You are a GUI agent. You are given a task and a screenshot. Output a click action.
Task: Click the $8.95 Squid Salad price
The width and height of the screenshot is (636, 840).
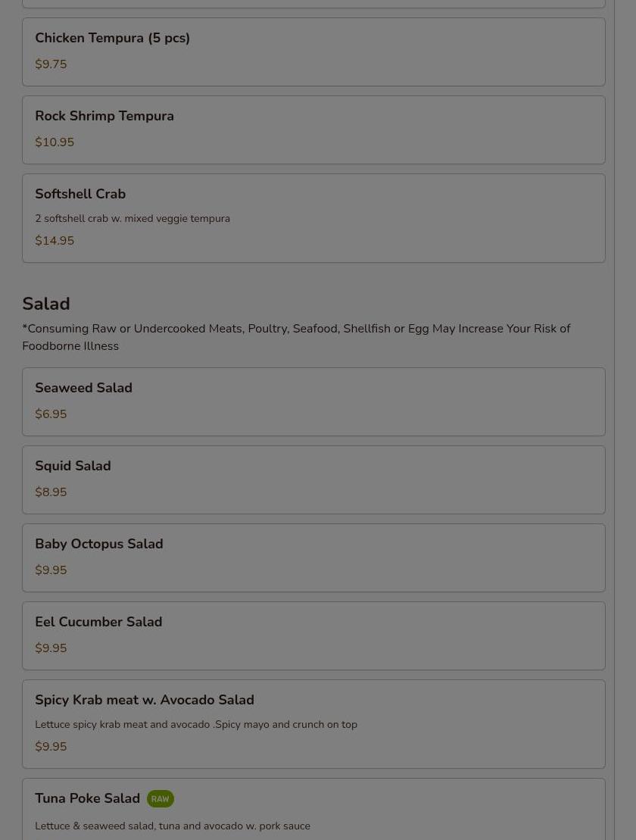(51, 492)
